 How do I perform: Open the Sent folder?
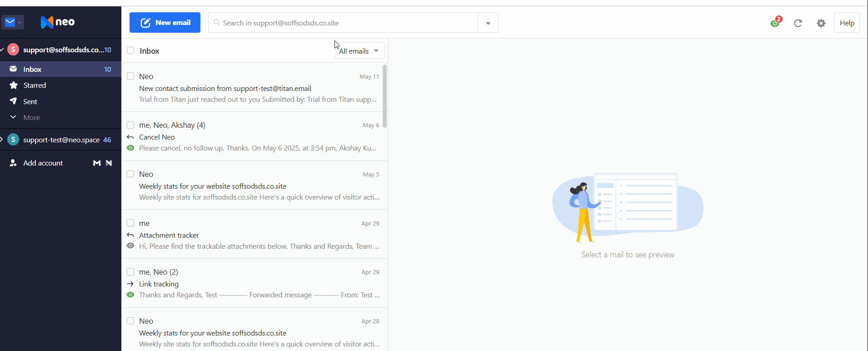coord(61,101)
